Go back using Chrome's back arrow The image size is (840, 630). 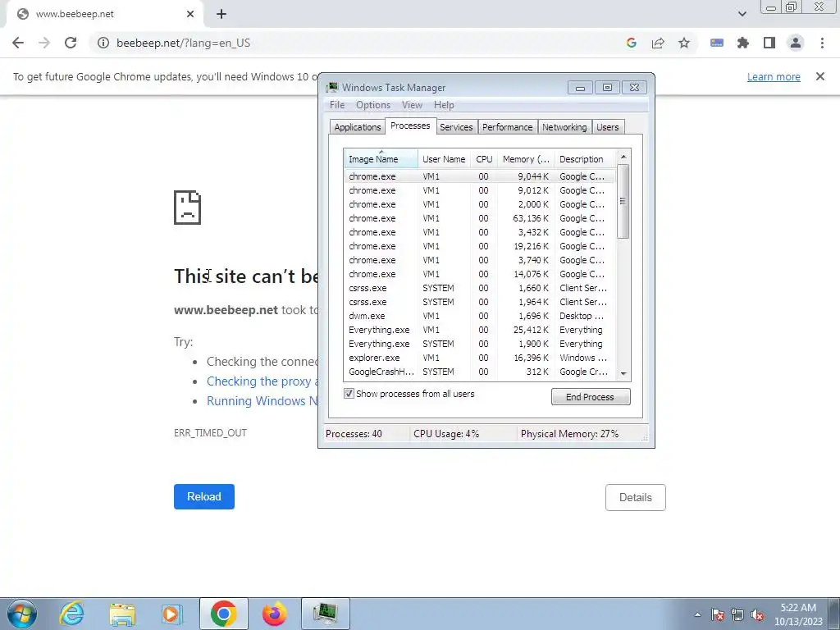(18, 43)
